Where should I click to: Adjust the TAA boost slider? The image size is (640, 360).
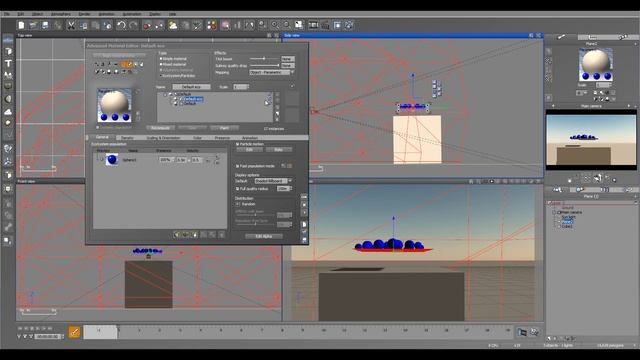click(x=264, y=59)
